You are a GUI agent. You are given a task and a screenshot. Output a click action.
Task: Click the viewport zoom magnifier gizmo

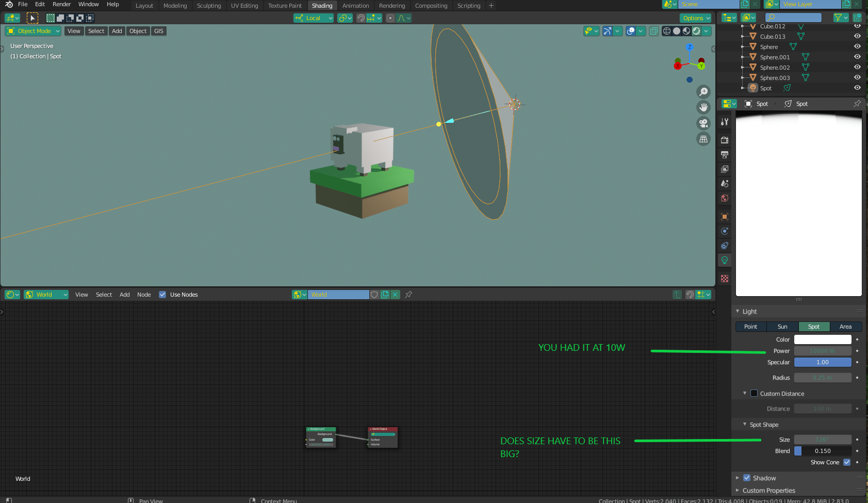coord(703,92)
